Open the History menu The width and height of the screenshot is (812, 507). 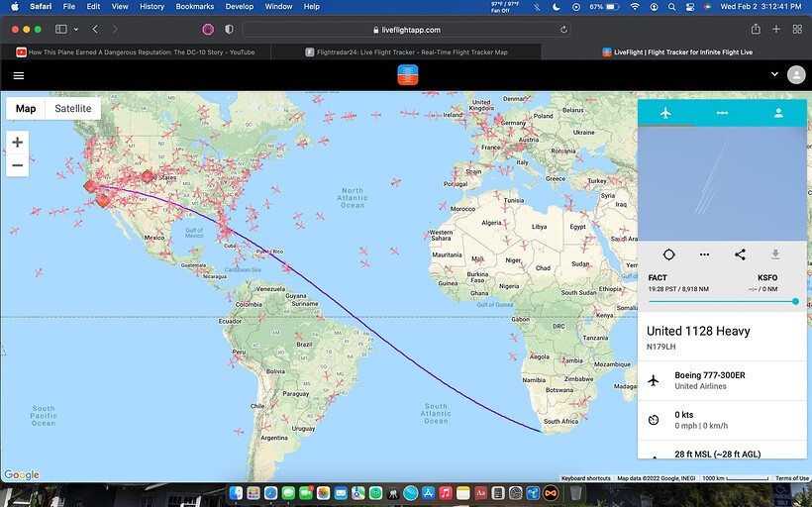[x=152, y=6]
